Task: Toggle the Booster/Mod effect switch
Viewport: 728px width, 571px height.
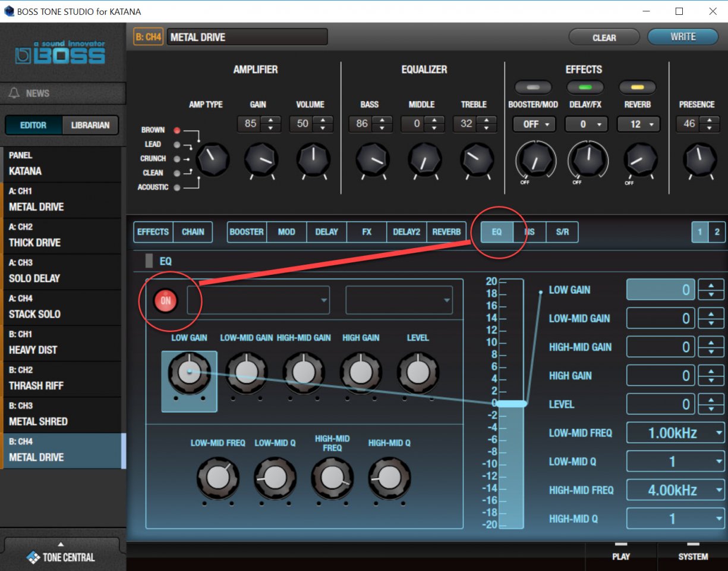Action: tap(533, 87)
